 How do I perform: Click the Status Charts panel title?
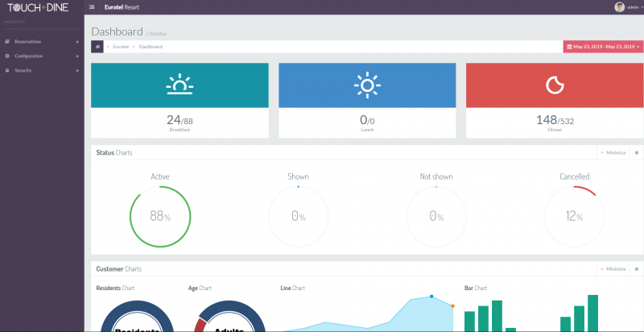click(x=114, y=153)
